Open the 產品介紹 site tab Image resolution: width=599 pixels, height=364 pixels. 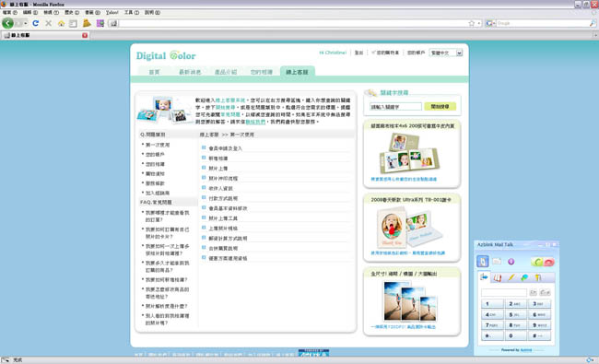tap(226, 72)
